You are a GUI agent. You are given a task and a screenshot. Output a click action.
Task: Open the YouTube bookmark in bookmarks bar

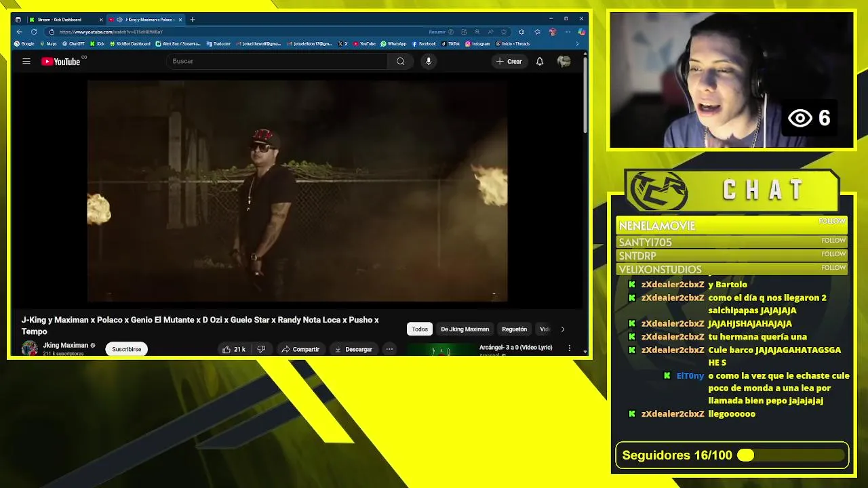click(x=364, y=43)
